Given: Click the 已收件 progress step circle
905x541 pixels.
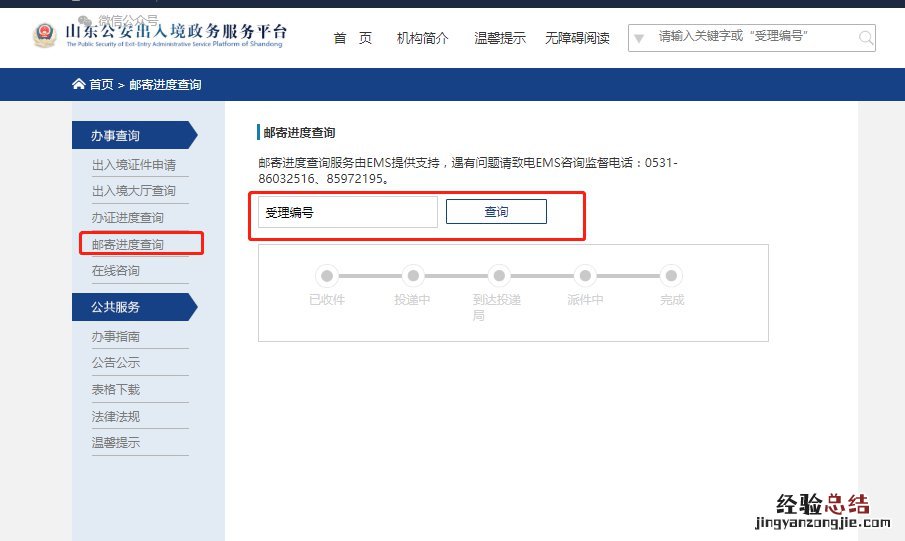Looking at the screenshot, I should pos(327,276).
